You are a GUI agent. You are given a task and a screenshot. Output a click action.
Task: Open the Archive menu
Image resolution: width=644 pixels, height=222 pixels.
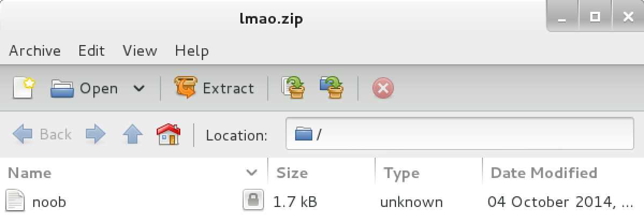click(x=35, y=51)
